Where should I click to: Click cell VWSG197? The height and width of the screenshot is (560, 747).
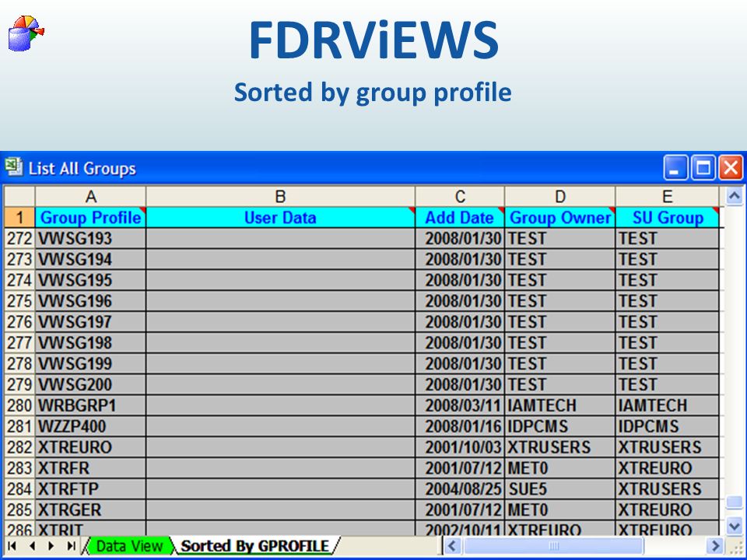tap(90, 322)
